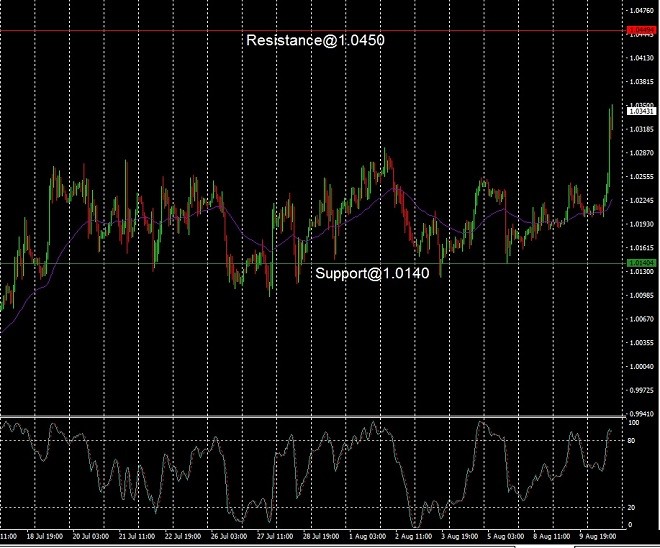Screen dimensions: 660x548
Task: Click price axis label 0.99410
Action: pos(642,414)
